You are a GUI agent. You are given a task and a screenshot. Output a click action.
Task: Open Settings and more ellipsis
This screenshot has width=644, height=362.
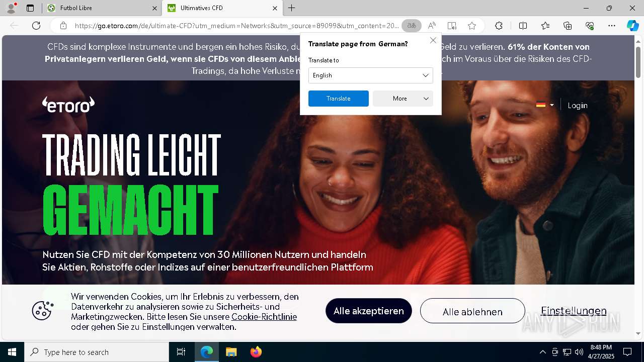point(612,26)
